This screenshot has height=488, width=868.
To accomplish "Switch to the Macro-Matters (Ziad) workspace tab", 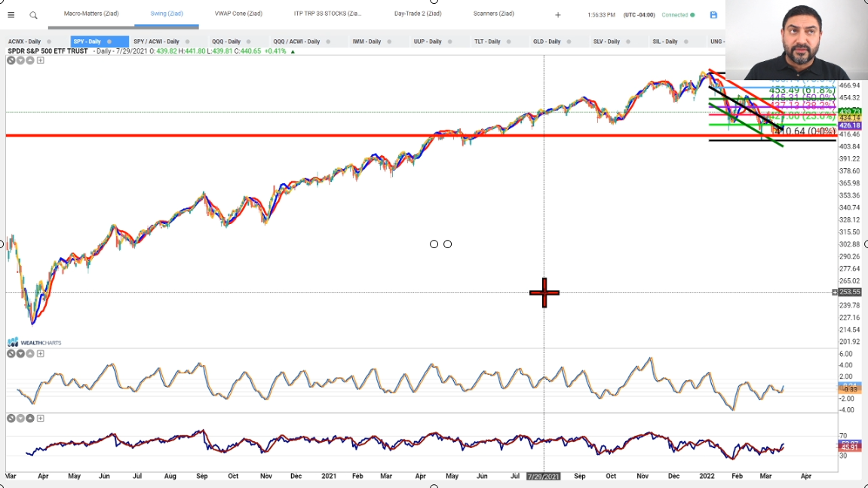I will coord(91,14).
